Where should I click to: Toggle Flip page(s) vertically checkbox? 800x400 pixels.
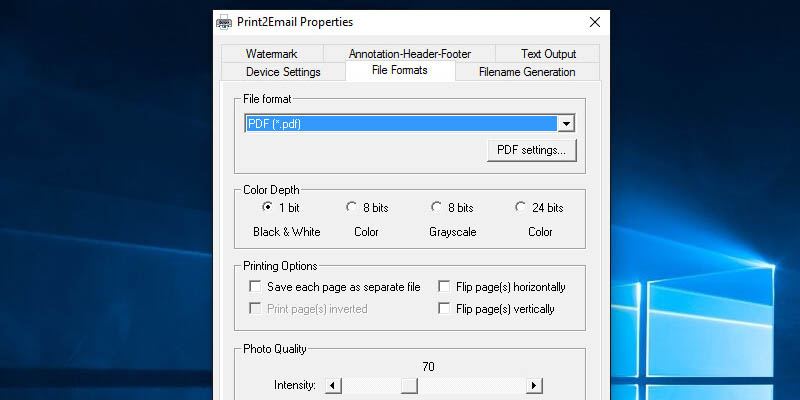444,309
